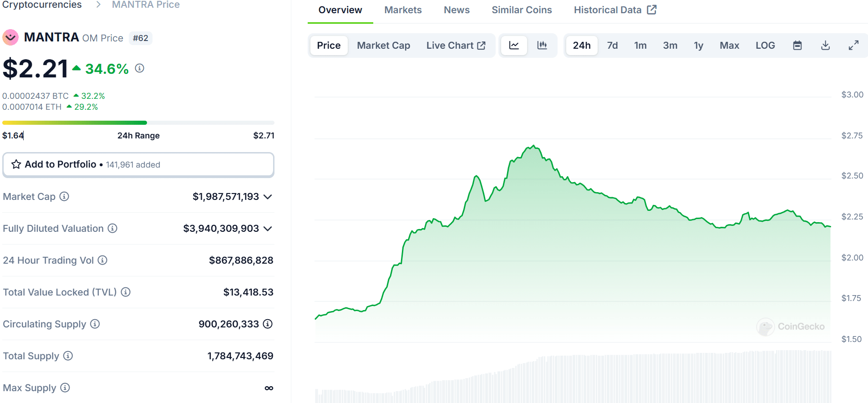Show Total Value Locked info icon
Image resolution: width=868 pixels, height=403 pixels.
click(x=126, y=292)
